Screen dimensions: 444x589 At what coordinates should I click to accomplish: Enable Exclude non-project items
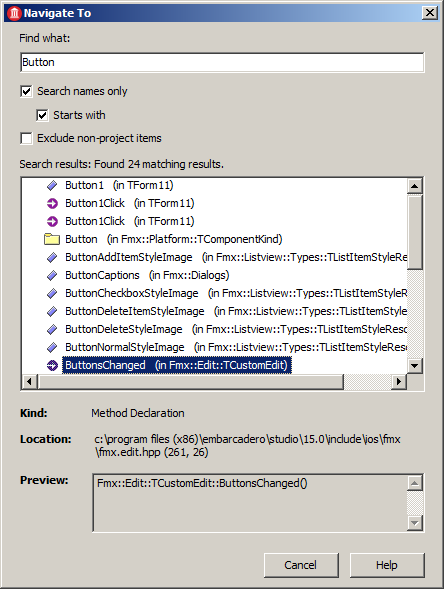[26, 138]
